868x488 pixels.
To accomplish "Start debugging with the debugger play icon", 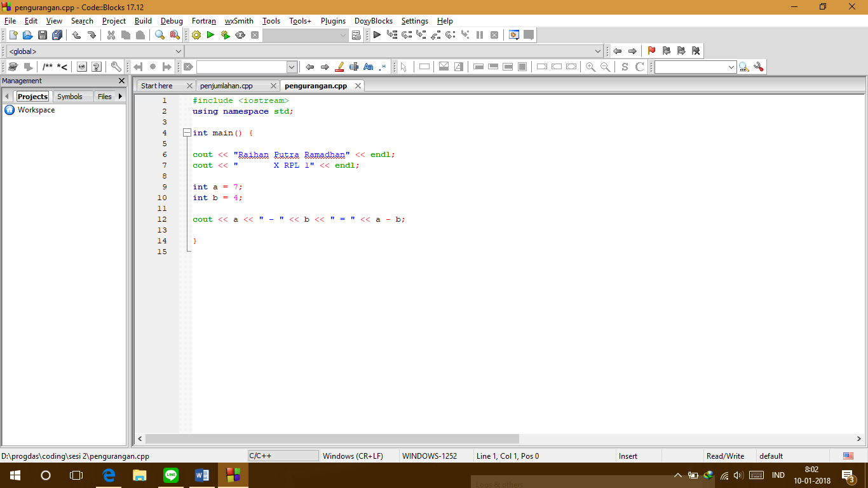I will coord(376,35).
